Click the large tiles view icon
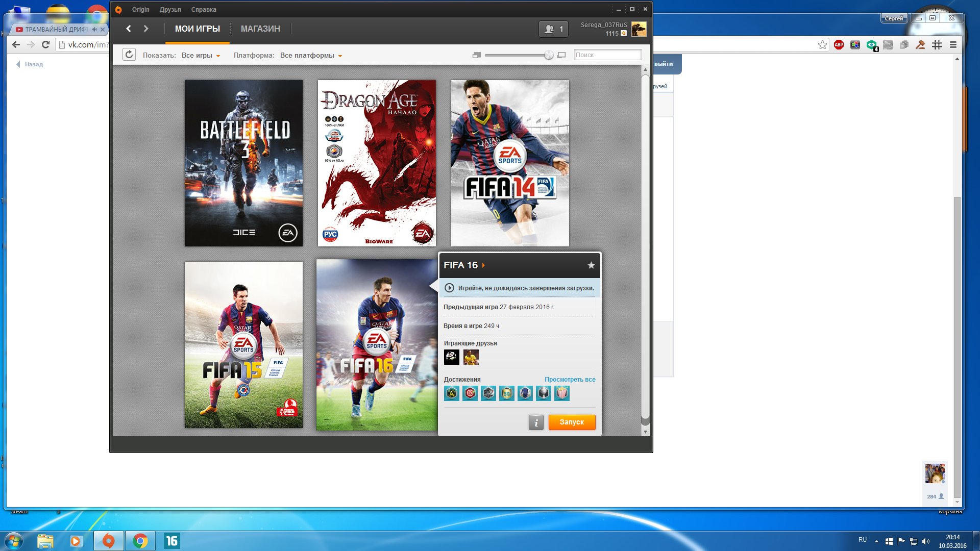The height and width of the screenshot is (551, 980). point(561,55)
